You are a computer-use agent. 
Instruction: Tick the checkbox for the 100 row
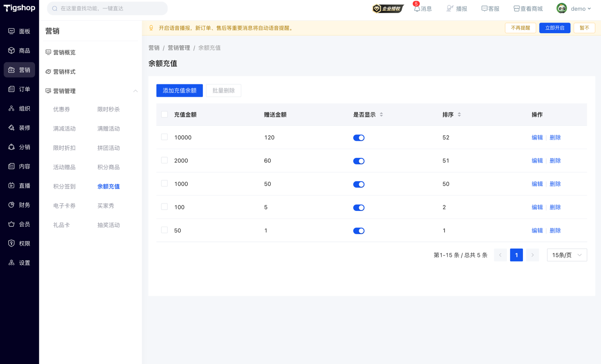(x=165, y=207)
